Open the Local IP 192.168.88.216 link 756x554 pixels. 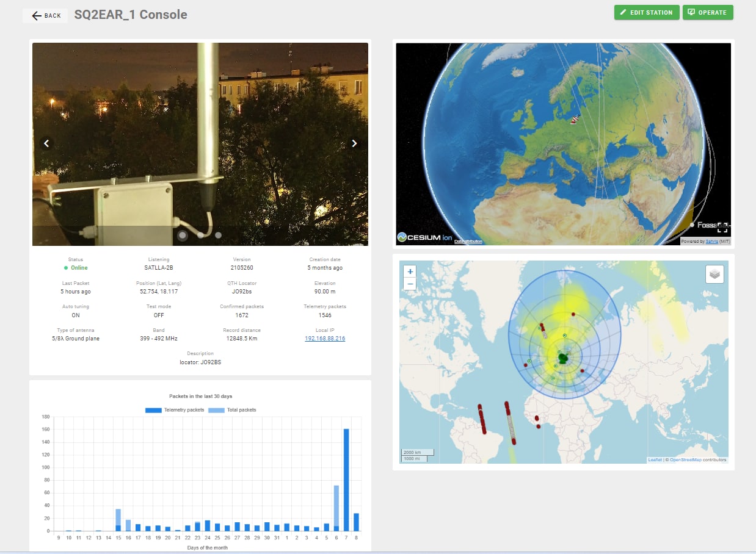(324, 339)
